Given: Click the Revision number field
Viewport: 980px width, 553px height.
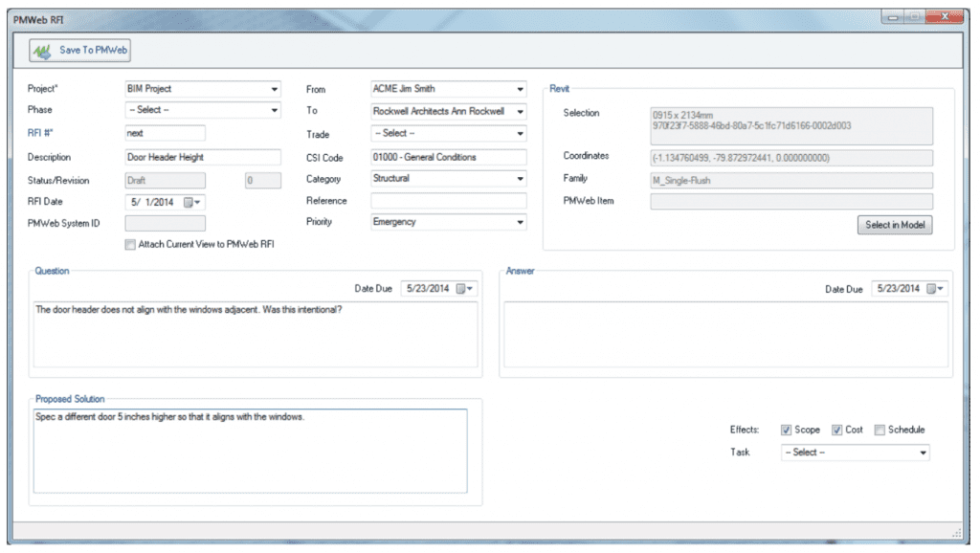Looking at the screenshot, I should point(262,181).
